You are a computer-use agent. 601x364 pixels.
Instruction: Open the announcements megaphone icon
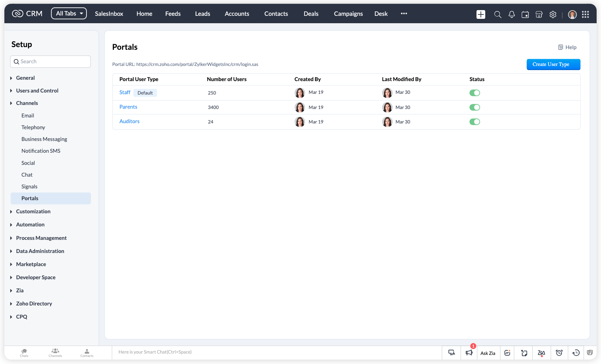[x=469, y=353]
